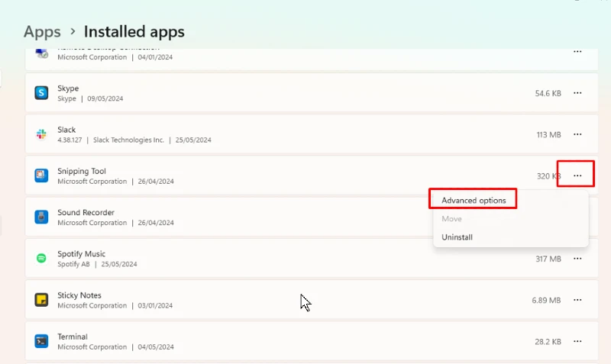Click the 6.89 MB size of Sticky Notes

click(x=546, y=300)
